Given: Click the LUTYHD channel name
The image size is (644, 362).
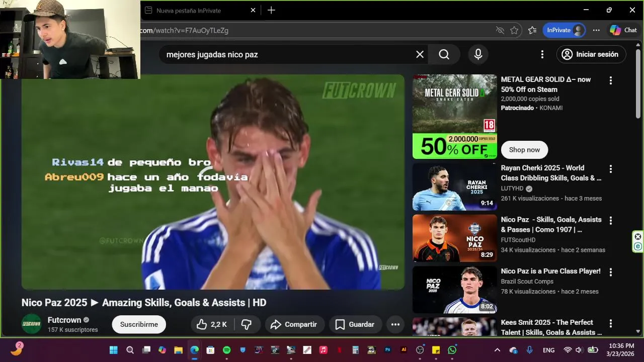Looking at the screenshot, I should 512,189.
